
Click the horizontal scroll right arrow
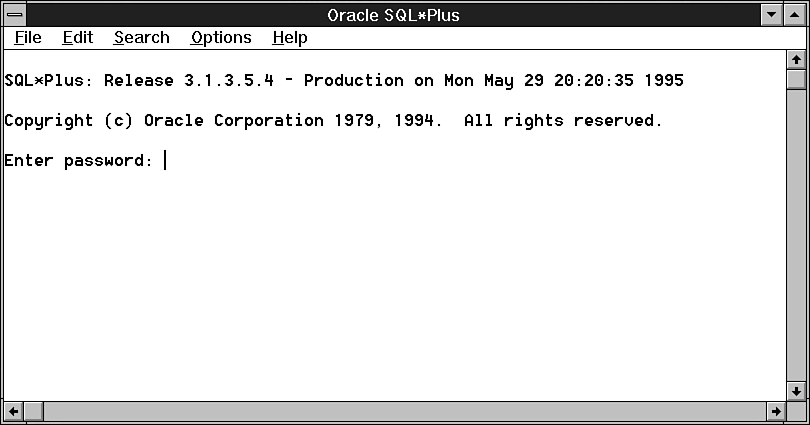[x=776, y=412]
